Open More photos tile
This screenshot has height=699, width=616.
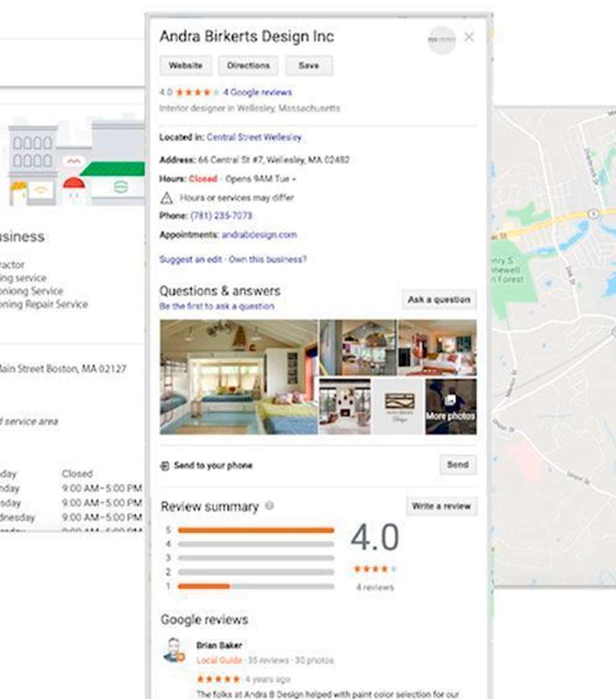pos(451,406)
